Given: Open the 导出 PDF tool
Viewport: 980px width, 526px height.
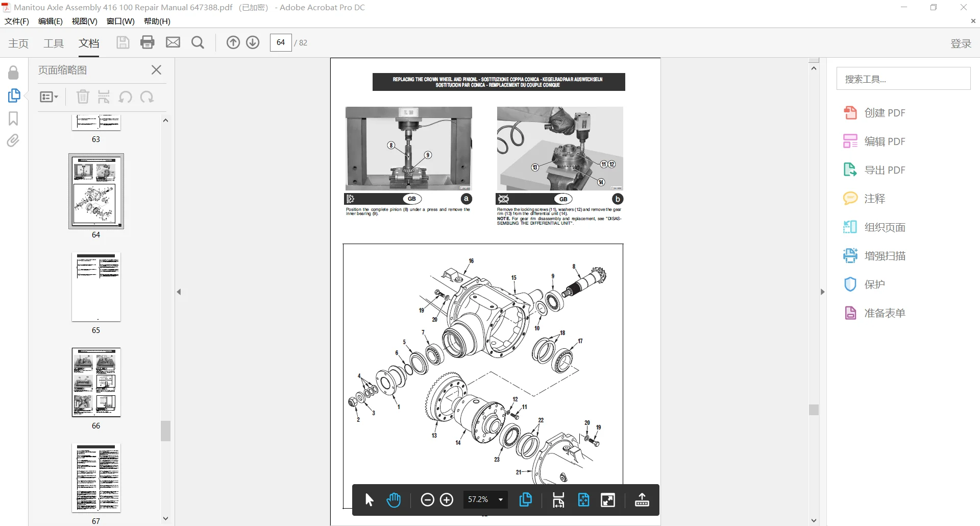Looking at the screenshot, I should 874,170.
